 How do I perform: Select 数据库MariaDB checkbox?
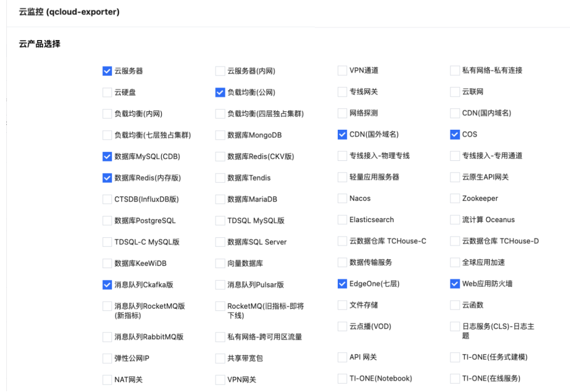tap(220, 199)
